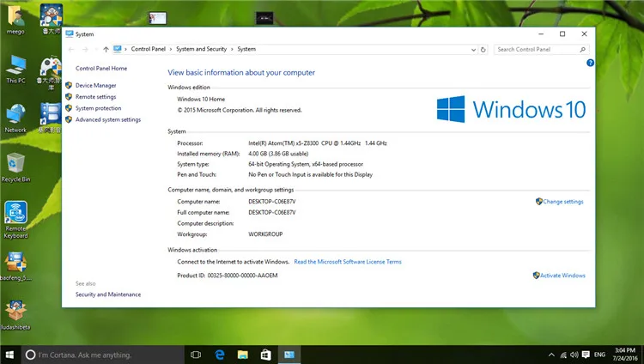The width and height of the screenshot is (644, 364).
Task: Open This PC desktop icon
Action: point(15,69)
